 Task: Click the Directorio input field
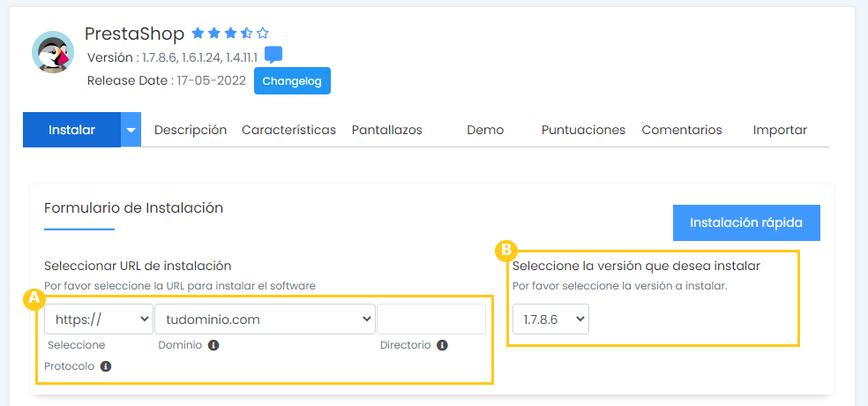click(x=431, y=319)
